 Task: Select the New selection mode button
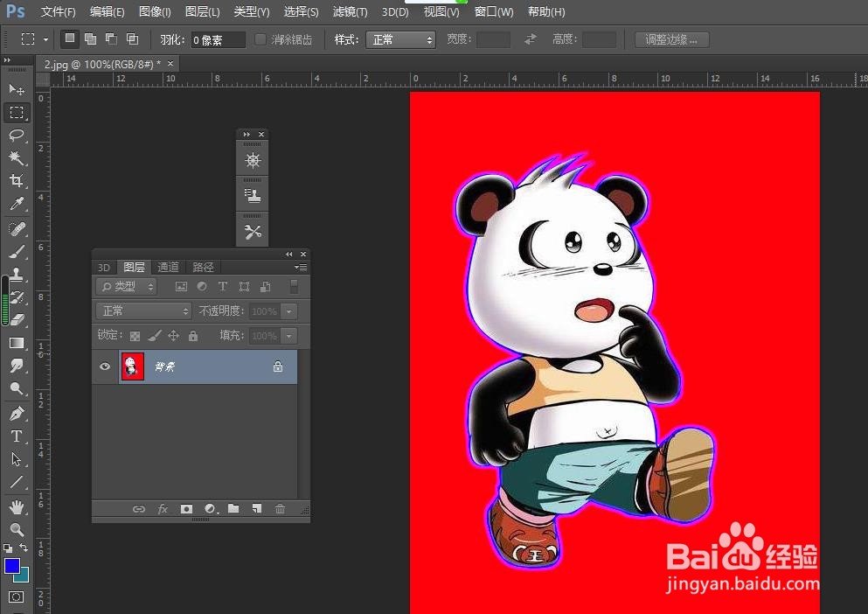click(x=69, y=38)
